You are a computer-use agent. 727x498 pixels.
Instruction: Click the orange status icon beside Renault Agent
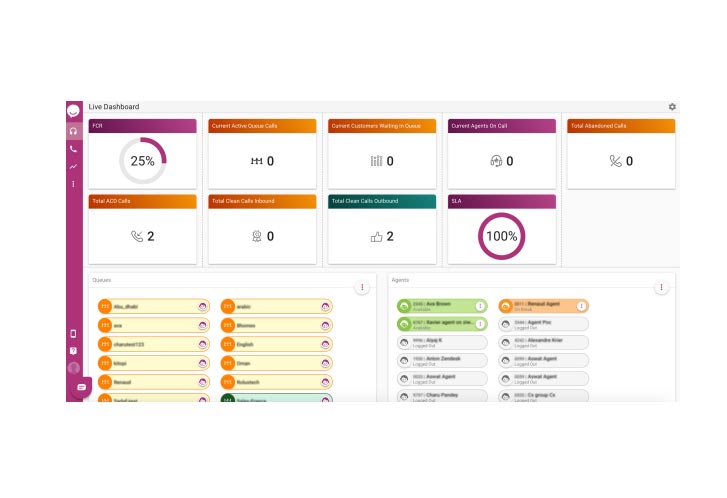point(506,306)
